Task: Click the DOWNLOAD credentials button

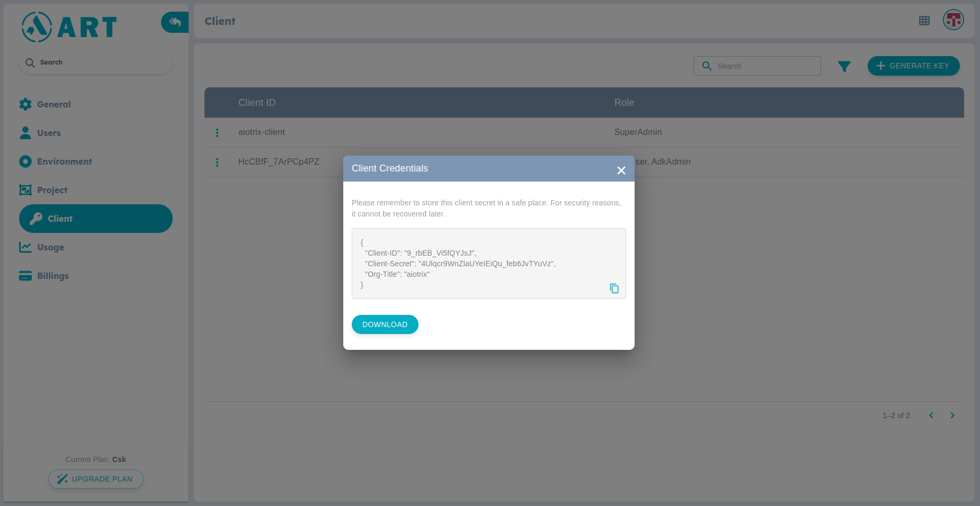Action: tap(385, 324)
